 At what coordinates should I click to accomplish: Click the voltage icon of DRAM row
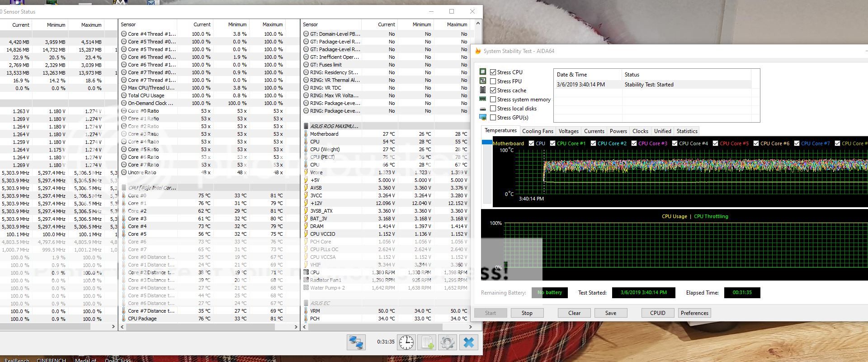[x=306, y=226]
